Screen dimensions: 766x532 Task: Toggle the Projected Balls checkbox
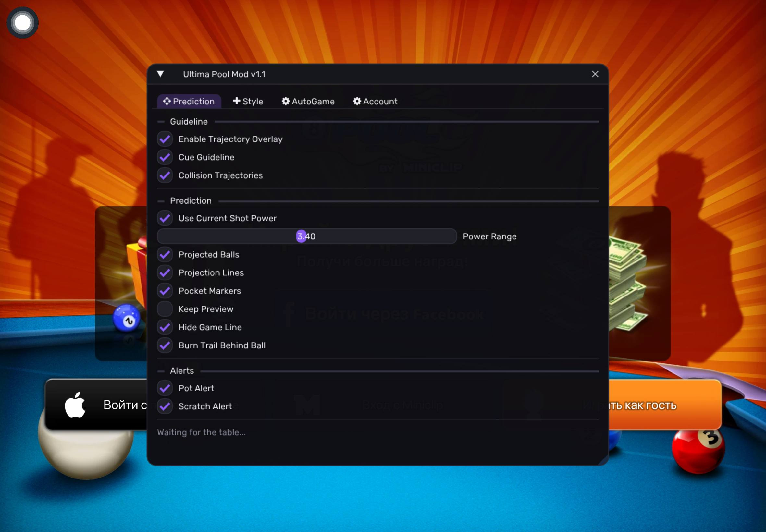(165, 255)
